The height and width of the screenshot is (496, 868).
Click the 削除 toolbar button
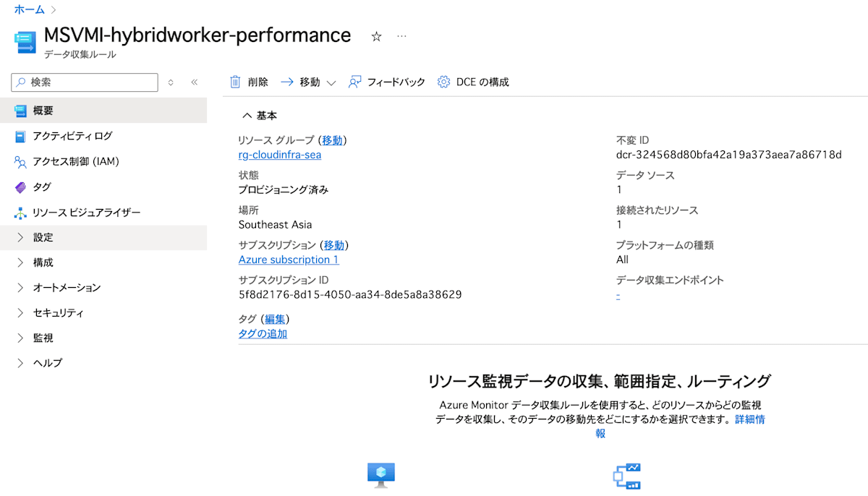249,82
